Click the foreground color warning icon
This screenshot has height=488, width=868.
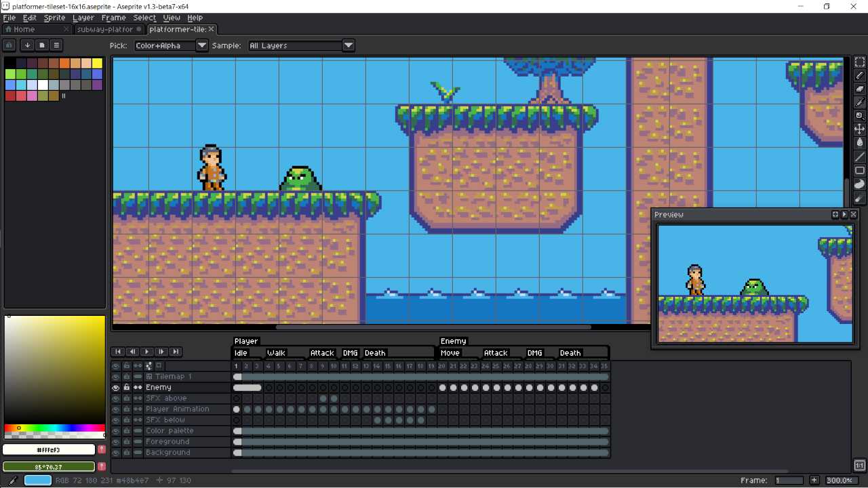102,449
